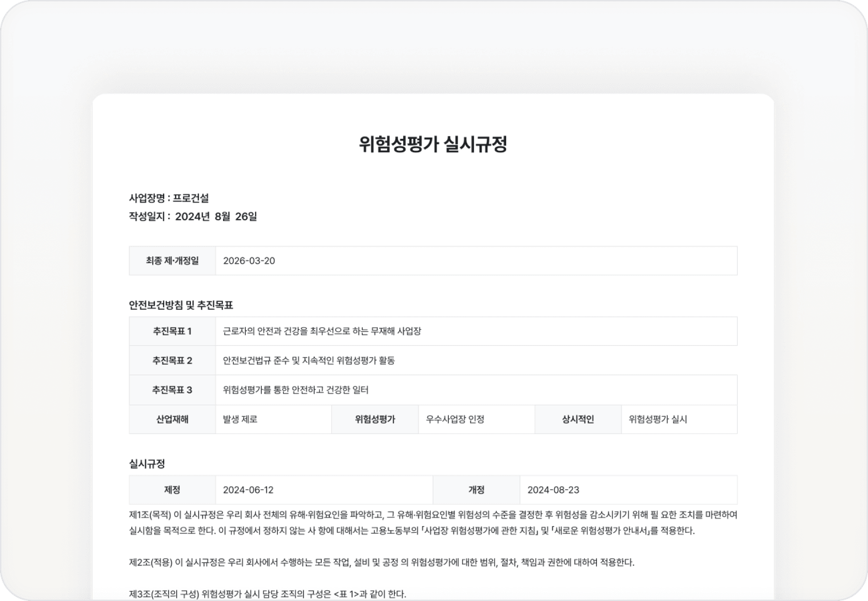Select the 추진목표 1 row label

pyautogui.click(x=171, y=331)
